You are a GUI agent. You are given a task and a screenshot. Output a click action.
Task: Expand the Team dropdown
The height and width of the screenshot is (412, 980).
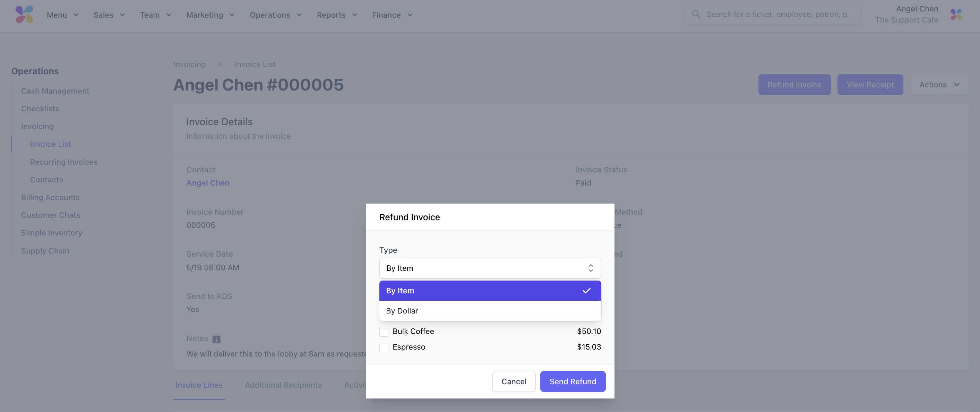pyautogui.click(x=156, y=15)
